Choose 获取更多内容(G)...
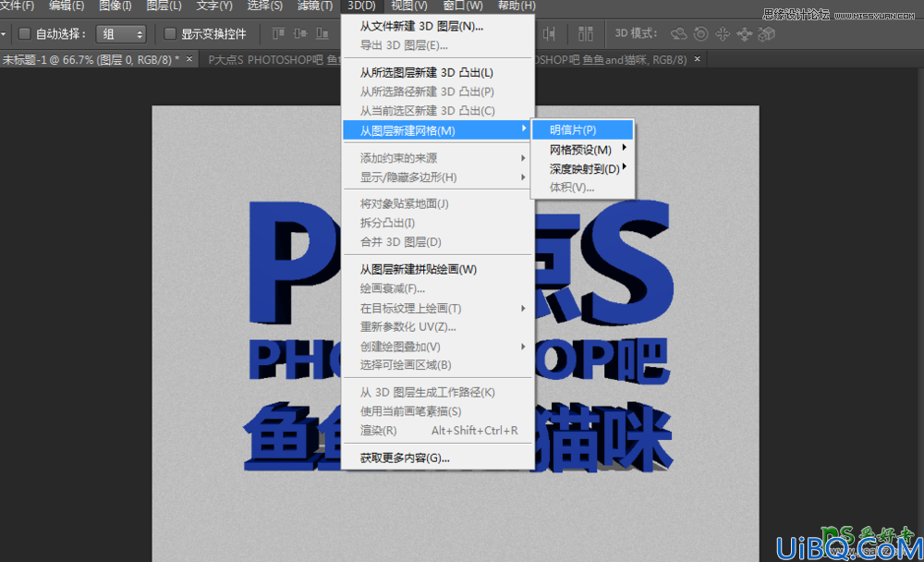Screen dimensions: 924x562 [x=438, y=458]
